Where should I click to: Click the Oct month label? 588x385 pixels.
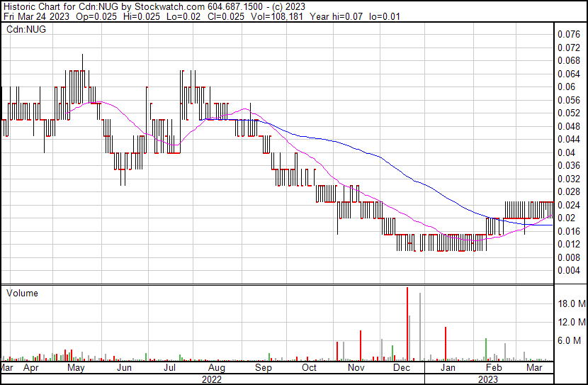tap(309, 369)
